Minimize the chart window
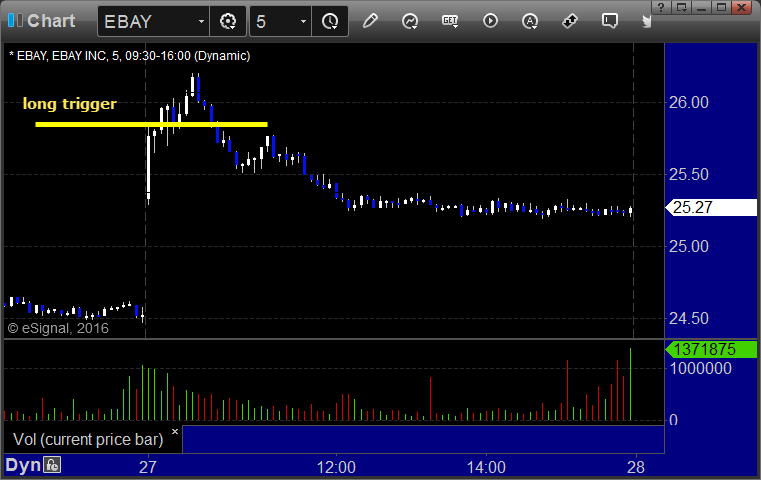Image resolution: width=761 pixels, height=480 pixels. pyautogui.click(x=701, y=7)
